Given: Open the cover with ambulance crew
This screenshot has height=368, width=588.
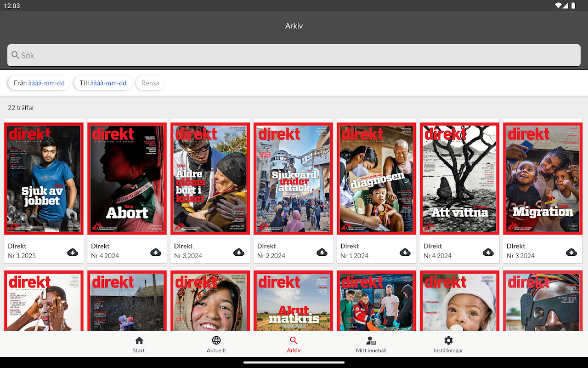Looking at the screenshot, I should tap(377, 301).
